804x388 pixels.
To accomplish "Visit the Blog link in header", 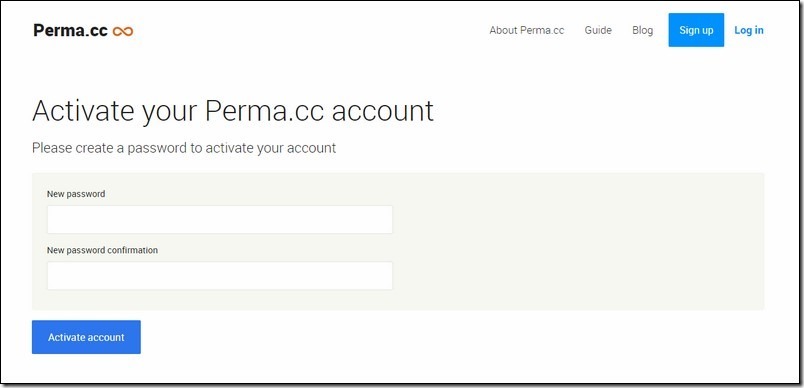I will pyautogui.click(x=642, y=30).
